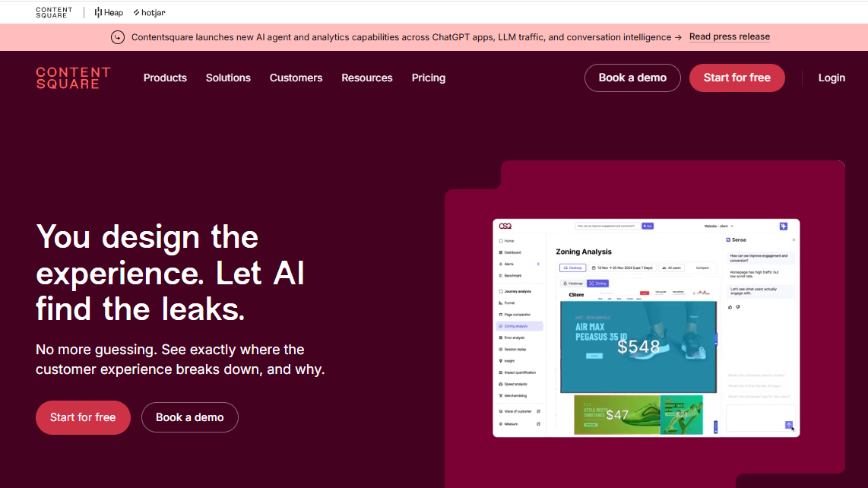Select the Desktop device button in the demo
Viewport: 868px width, 488px height.
(x=572, y=268)
